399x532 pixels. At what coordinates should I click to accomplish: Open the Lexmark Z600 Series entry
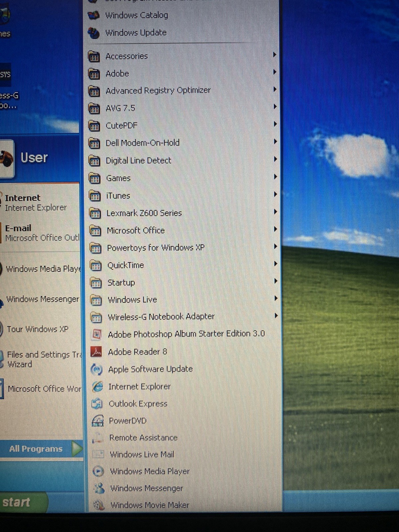coord(183,213)
